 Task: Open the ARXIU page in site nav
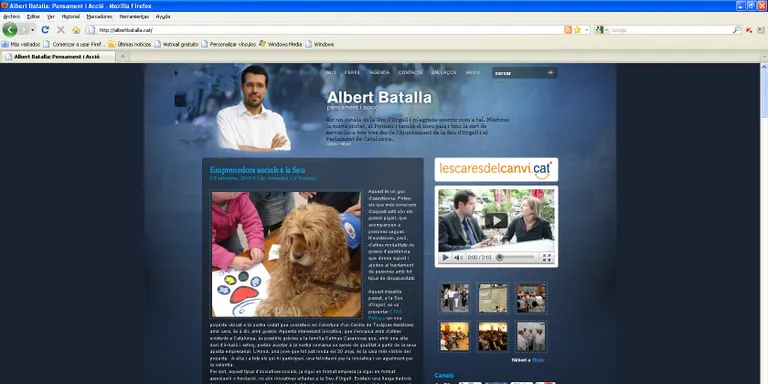click(473, 72)
